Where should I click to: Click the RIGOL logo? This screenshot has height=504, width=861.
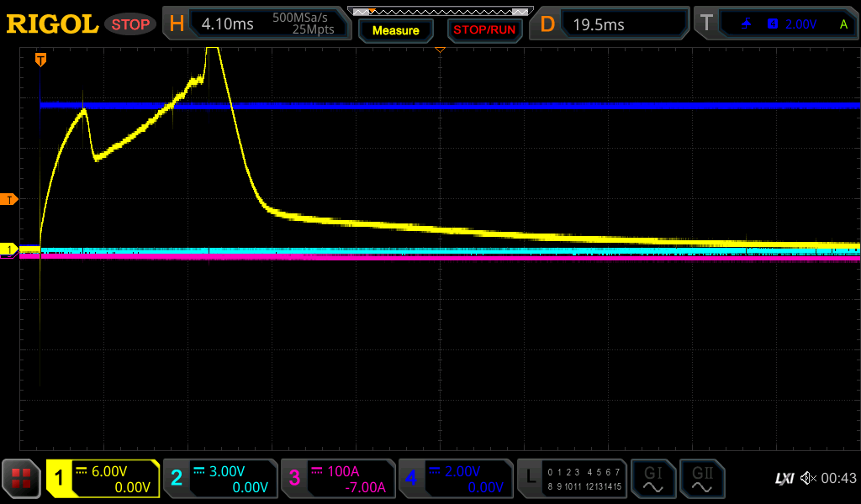tap(52, 24)
